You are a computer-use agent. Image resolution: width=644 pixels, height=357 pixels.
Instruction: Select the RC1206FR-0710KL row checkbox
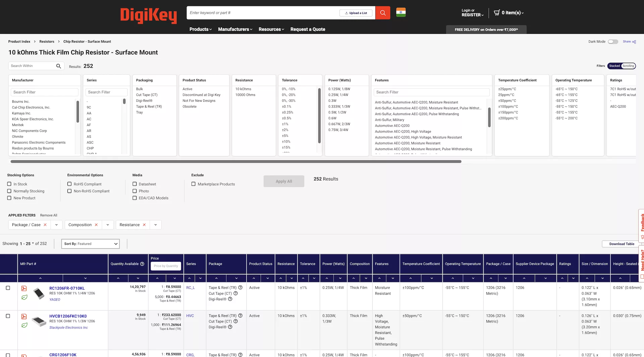[8, 288]
